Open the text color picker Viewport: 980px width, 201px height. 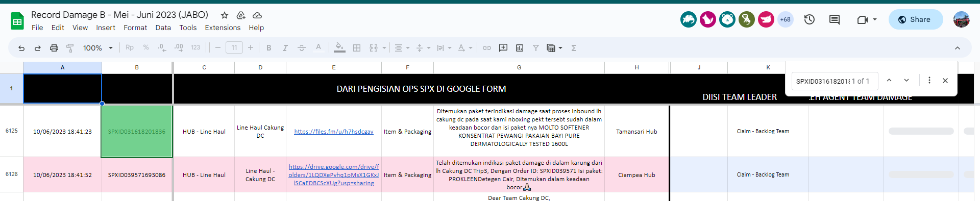[318, 48]
